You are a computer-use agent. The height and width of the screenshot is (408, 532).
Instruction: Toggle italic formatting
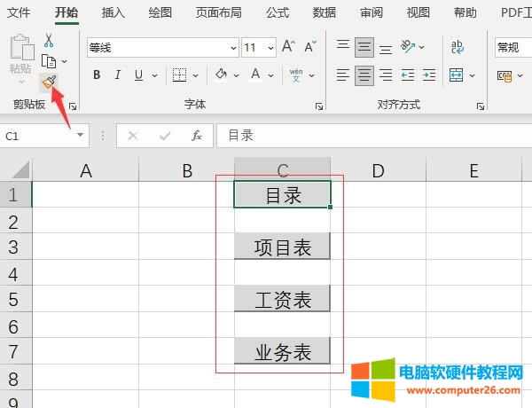118,75
